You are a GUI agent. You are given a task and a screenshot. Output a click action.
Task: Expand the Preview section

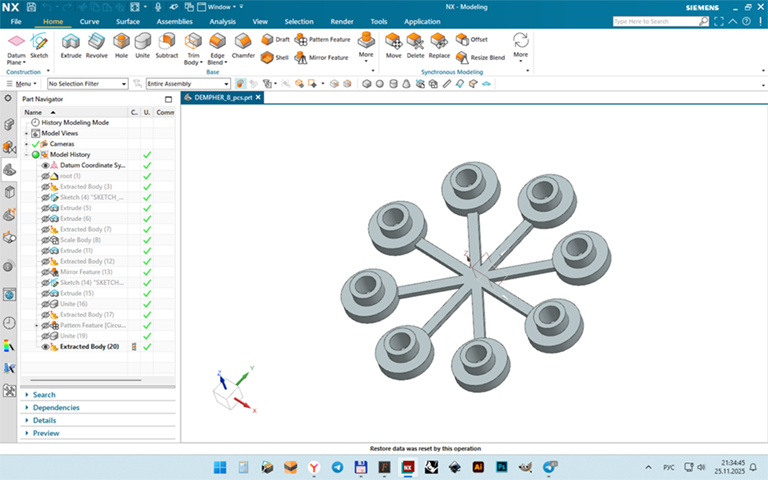(46, 433)
